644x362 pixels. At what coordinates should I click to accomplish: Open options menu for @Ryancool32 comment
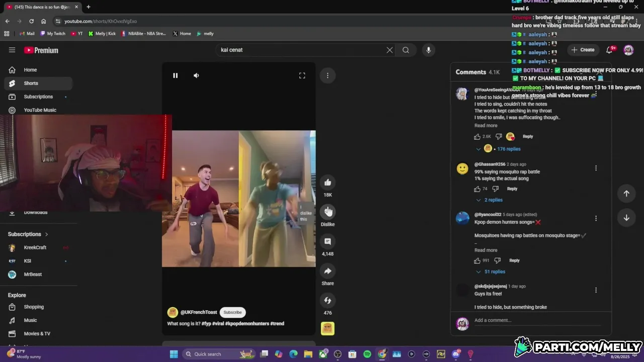(596, 219)
